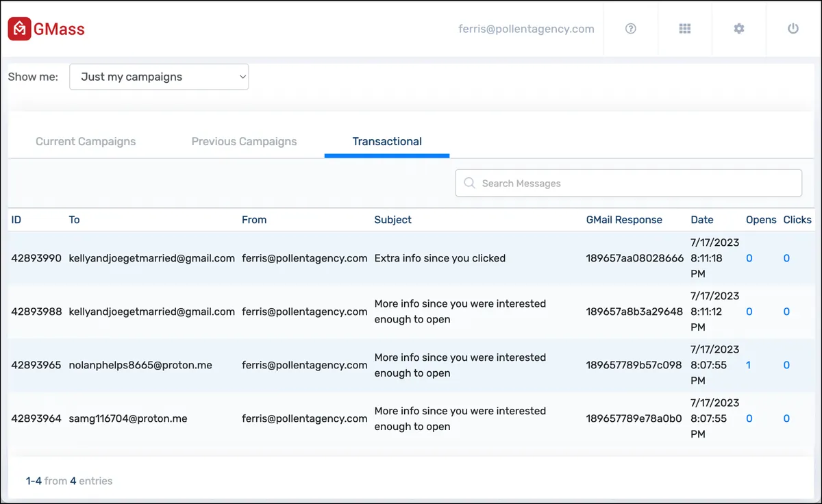Click date 7/17/2023 8:11:18 PM

(715, 258)
